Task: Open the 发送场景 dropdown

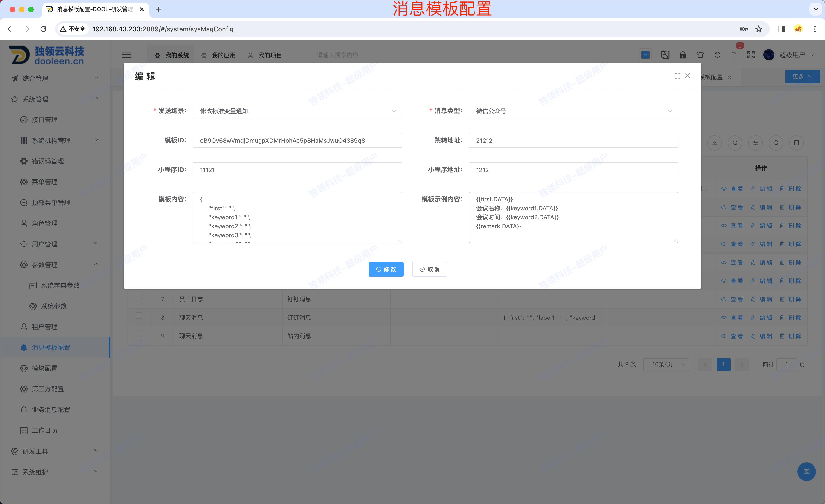Action: tap(297, 111)
